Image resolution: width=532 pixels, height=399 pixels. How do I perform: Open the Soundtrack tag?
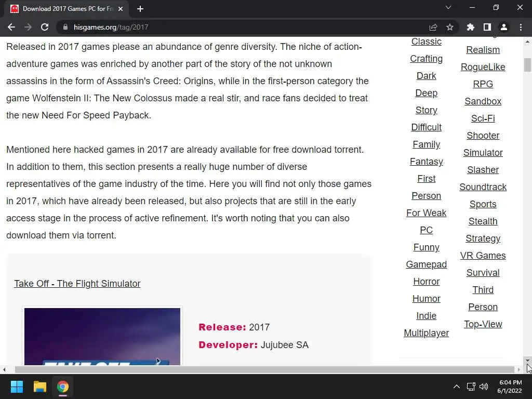click(x=483, y=187)
